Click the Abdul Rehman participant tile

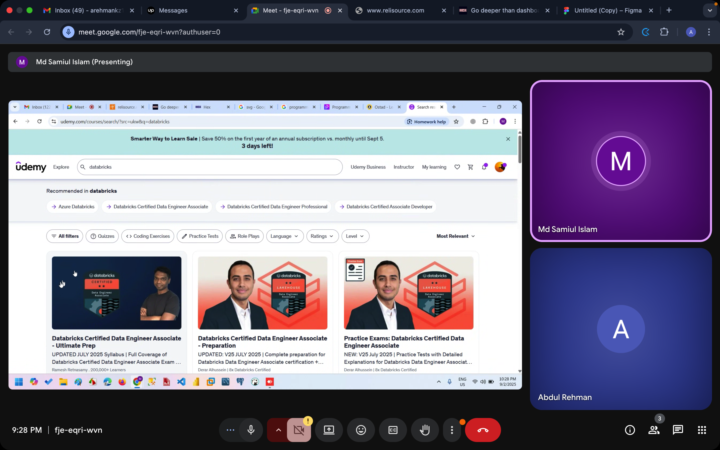tap(621, 329)
